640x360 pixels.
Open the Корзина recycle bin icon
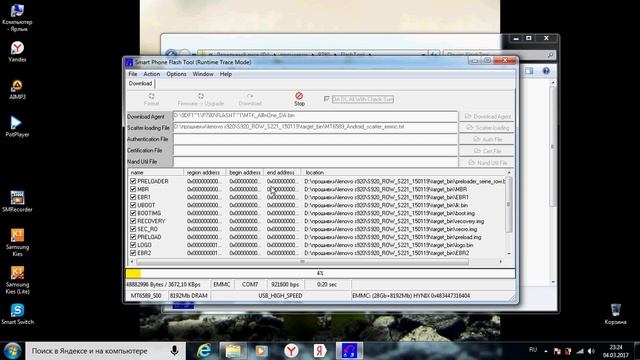pos(616,314)
